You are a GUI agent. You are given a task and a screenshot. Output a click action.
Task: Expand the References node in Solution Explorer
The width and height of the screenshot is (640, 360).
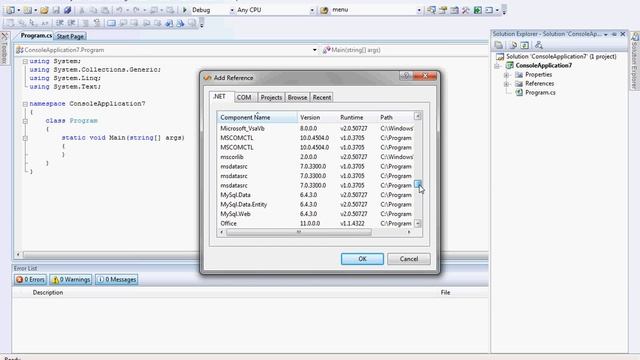[x=506, y=84]
